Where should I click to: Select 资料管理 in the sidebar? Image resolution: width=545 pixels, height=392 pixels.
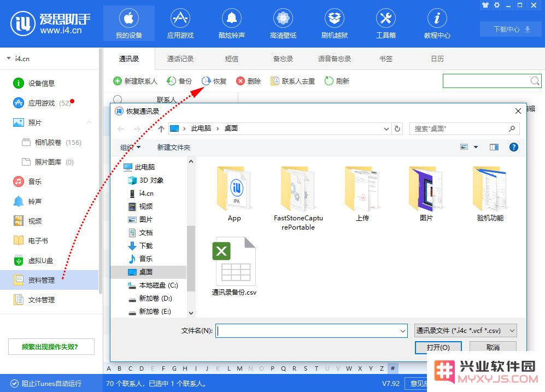point(49,280)
